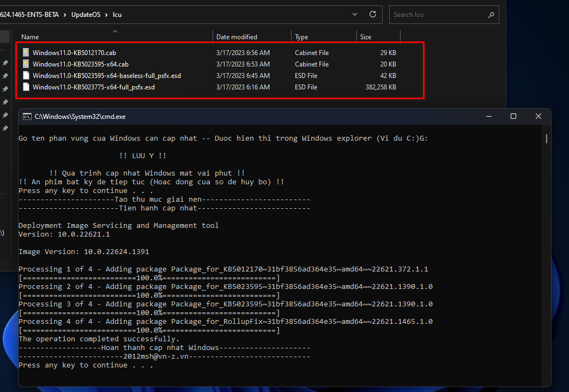This screenshot has width=569, height=392.
Task: Click the 'Processing 1 of 4' line
Action: (223, 269)
